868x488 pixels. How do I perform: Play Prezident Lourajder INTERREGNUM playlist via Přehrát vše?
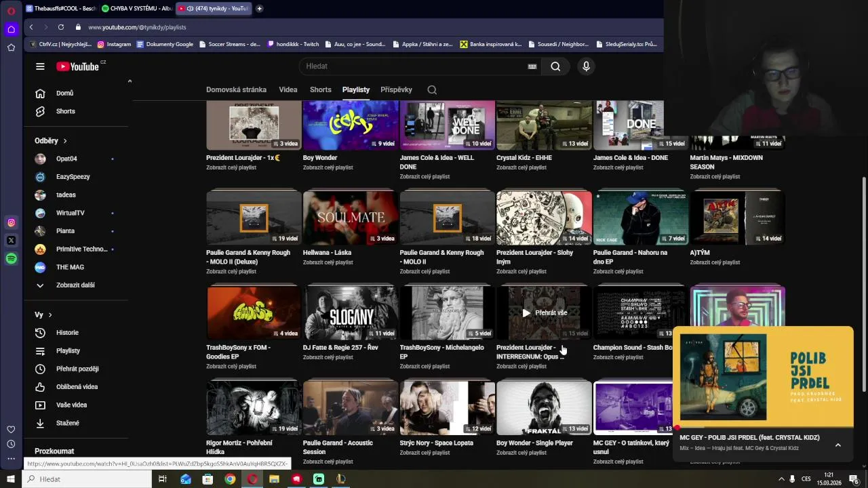pos(544,313)
